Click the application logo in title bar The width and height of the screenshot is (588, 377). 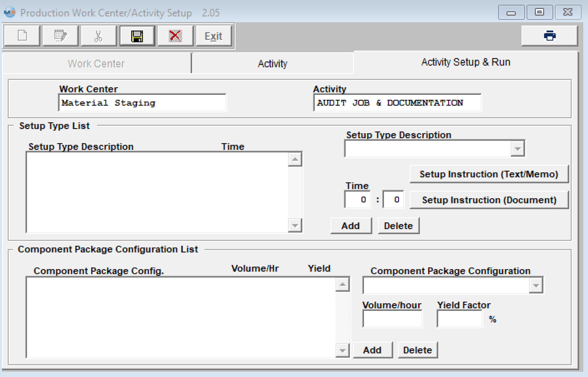(10, 13)
